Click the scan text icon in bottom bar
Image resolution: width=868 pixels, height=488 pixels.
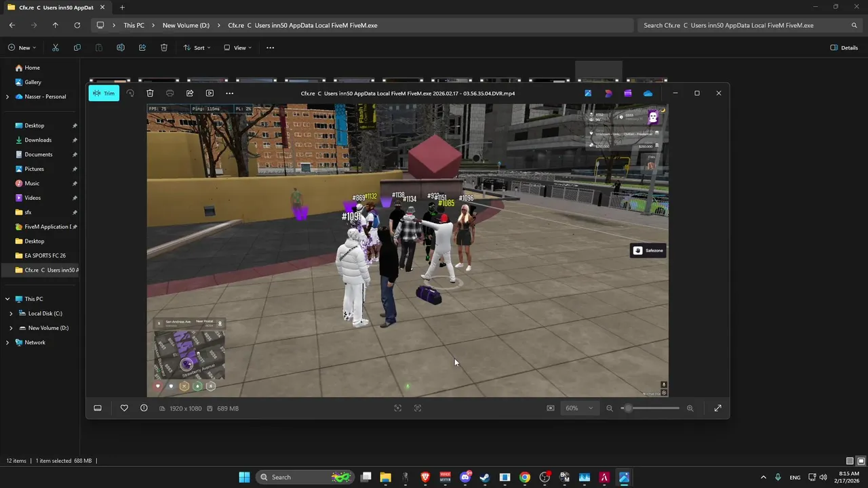pyautogui.click(x=418, y=408)
